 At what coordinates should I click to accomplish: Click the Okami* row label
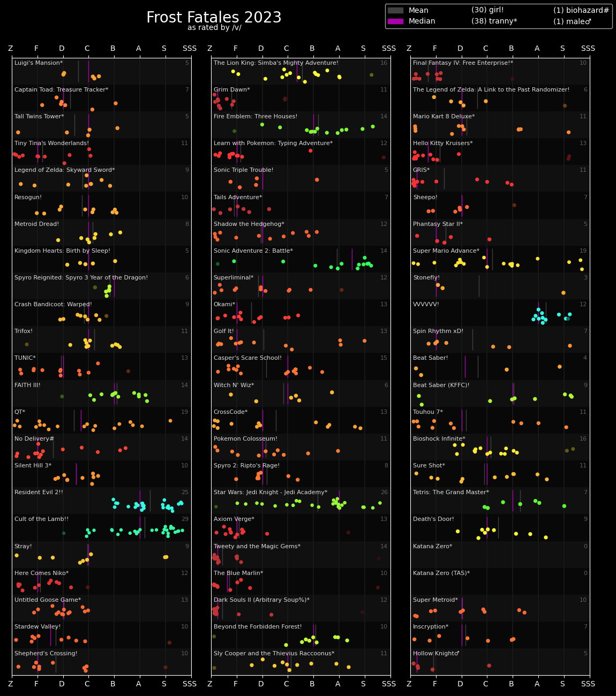pyautogui.click(x=224, y=305)
